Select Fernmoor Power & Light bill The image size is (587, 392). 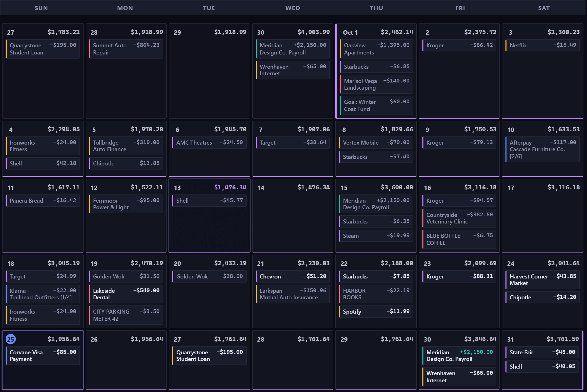point(126,204)
